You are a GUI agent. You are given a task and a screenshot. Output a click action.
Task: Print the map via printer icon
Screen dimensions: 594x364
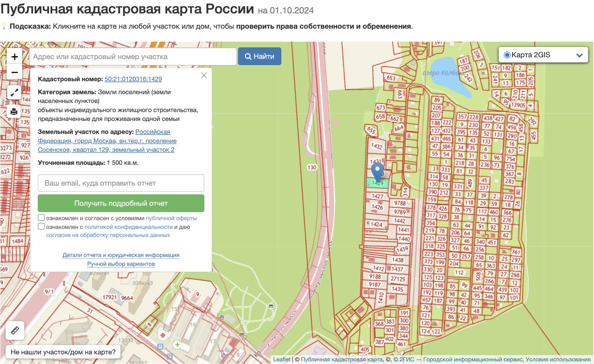(x=14, y=112)
